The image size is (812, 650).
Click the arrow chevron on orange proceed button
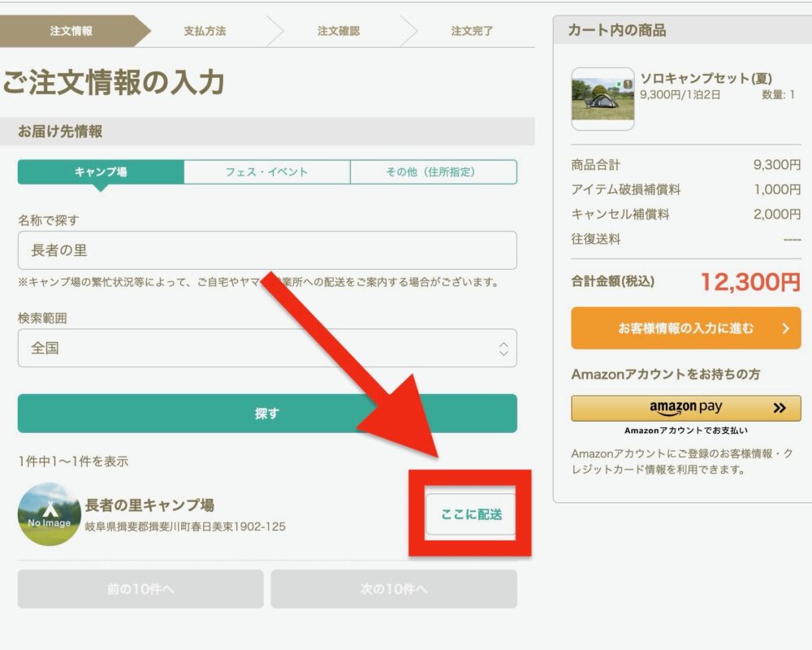point(785,328)
